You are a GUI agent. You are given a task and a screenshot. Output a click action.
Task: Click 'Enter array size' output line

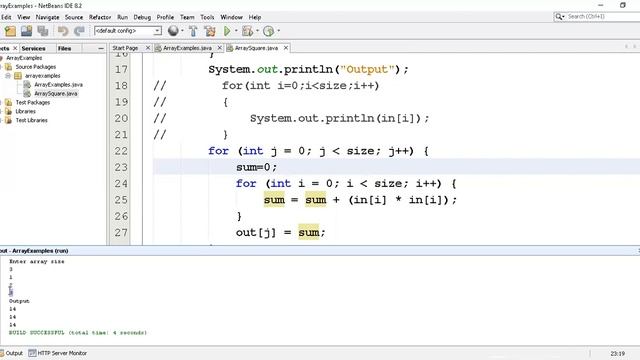37,262
